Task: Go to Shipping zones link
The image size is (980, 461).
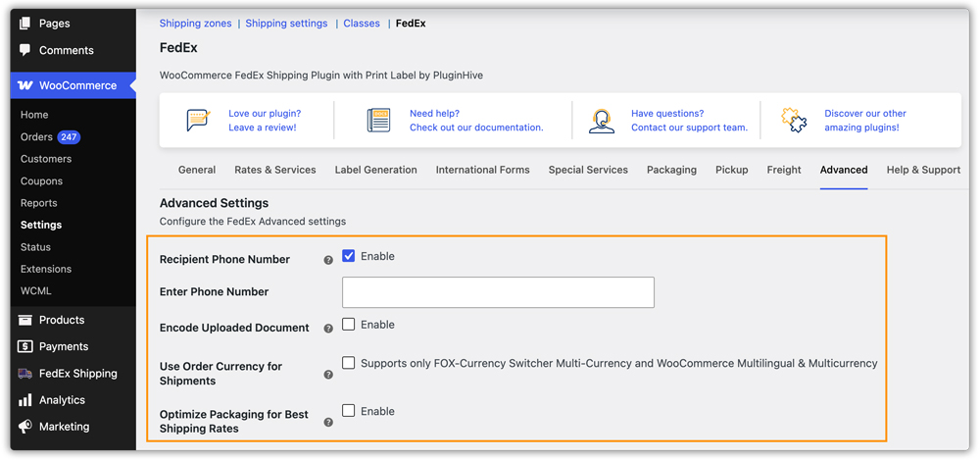Action: coord(196,24)
